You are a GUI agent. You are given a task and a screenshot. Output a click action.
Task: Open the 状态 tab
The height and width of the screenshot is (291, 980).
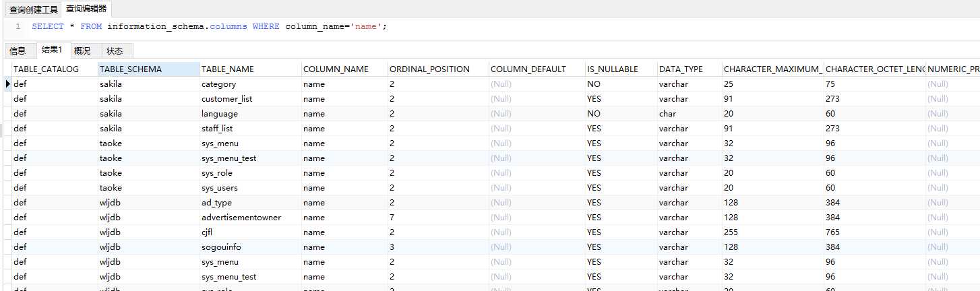pos(115,51)
